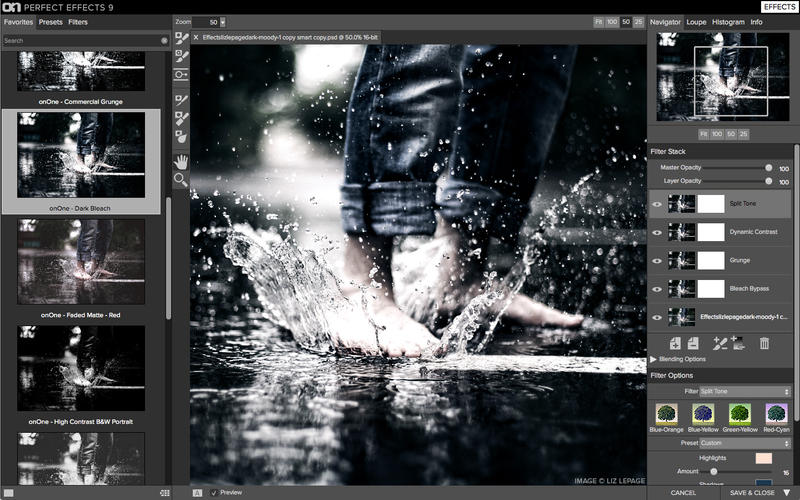This screenshot has height=500, width=800.
Task: Select the Masking Bug tool
Action: 181,75
